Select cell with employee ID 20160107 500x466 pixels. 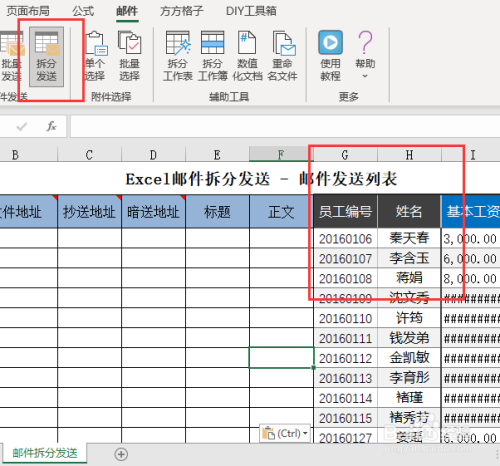pyautogui.click(x=345, y=259)
